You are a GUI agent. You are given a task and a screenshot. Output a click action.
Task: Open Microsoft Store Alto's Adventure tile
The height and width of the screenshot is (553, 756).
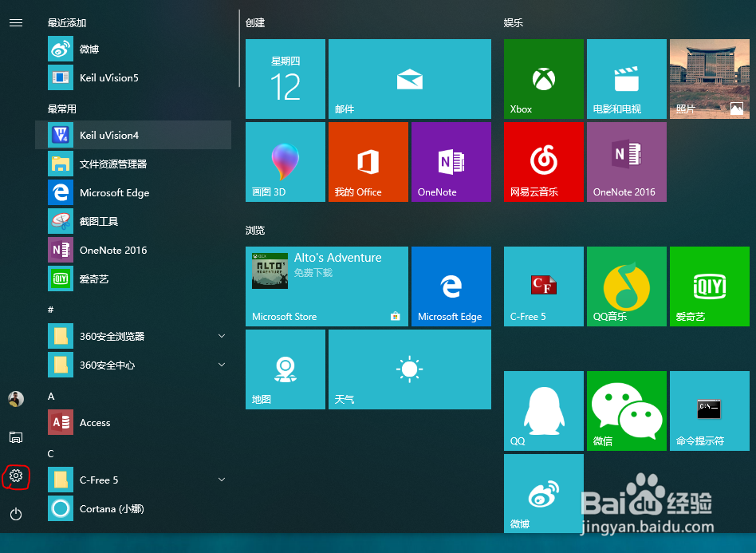[x=327, y=286]
